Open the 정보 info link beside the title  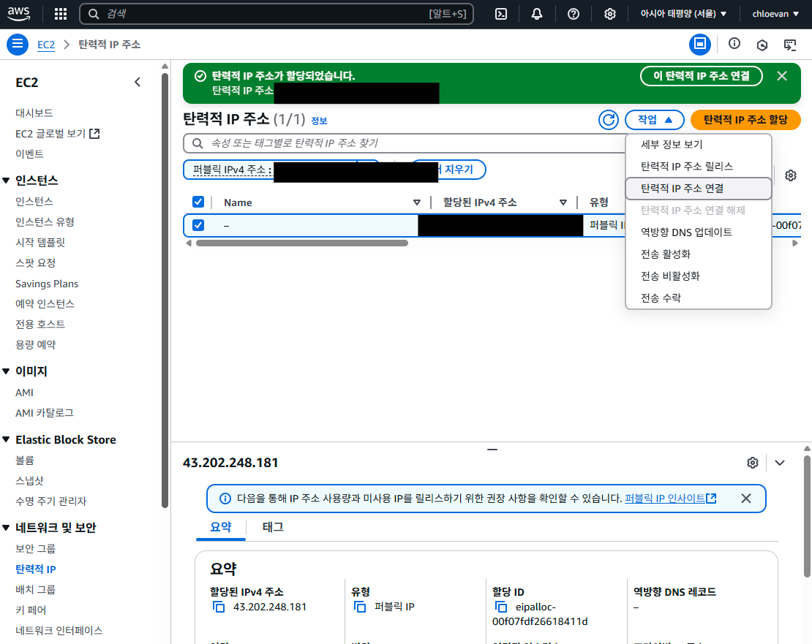(x=319, y=121)
